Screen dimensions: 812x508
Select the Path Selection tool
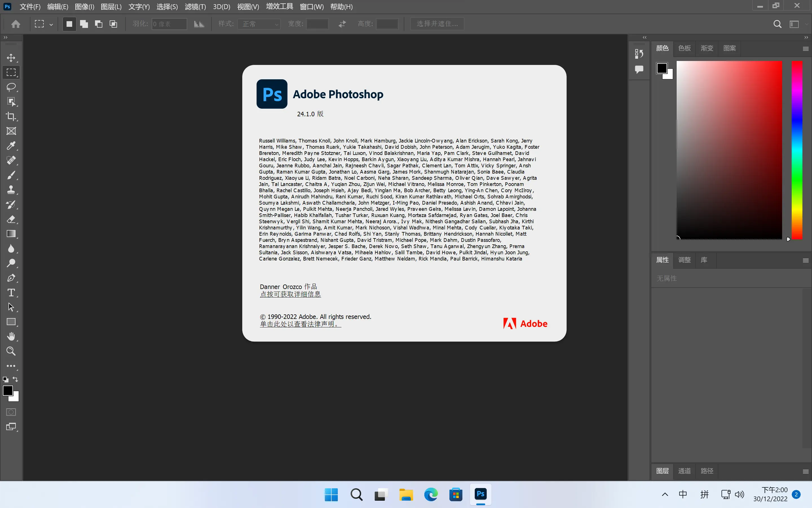click(11, 307)
